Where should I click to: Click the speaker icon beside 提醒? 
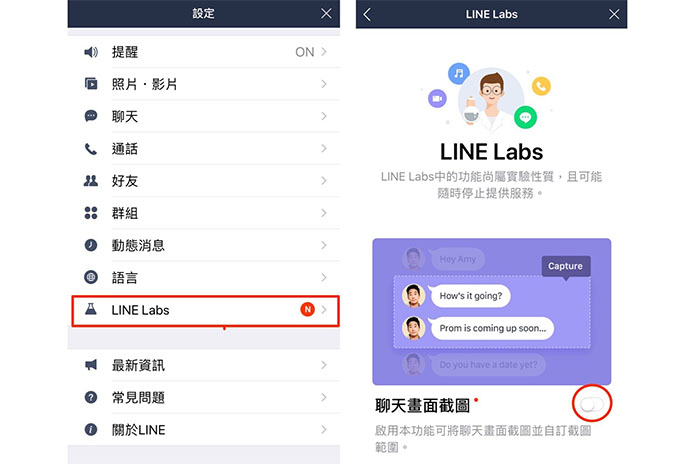91,52
